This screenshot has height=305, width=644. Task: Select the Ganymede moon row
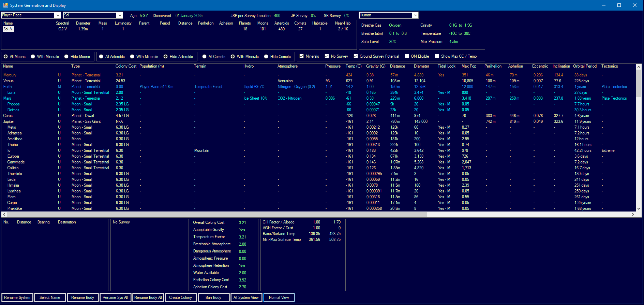tap(319, 162)
